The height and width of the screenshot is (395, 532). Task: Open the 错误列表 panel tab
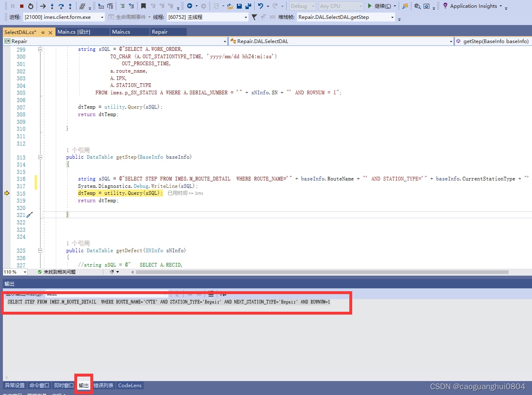point(103,386)
